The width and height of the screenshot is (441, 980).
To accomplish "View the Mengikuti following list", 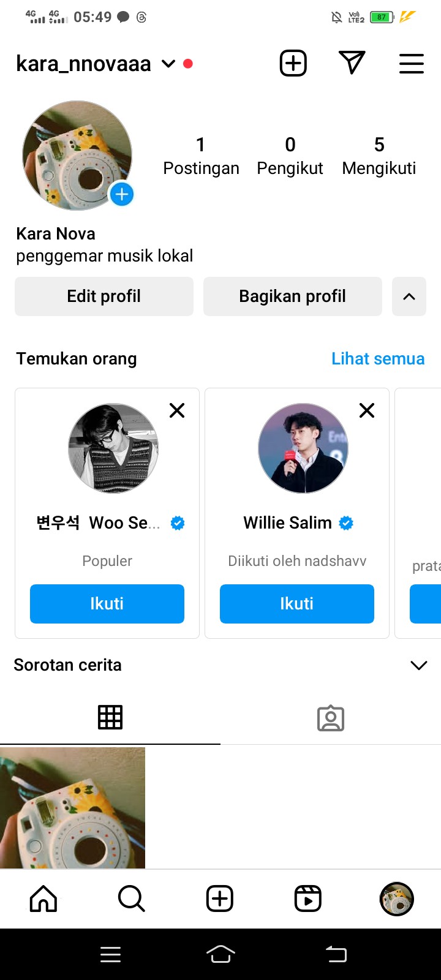I will tap(379, 156).
